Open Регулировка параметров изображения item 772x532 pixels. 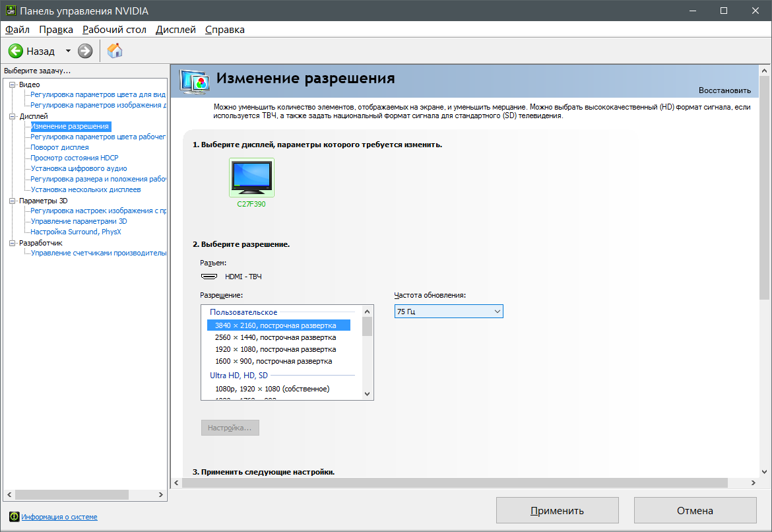point(98,105)
